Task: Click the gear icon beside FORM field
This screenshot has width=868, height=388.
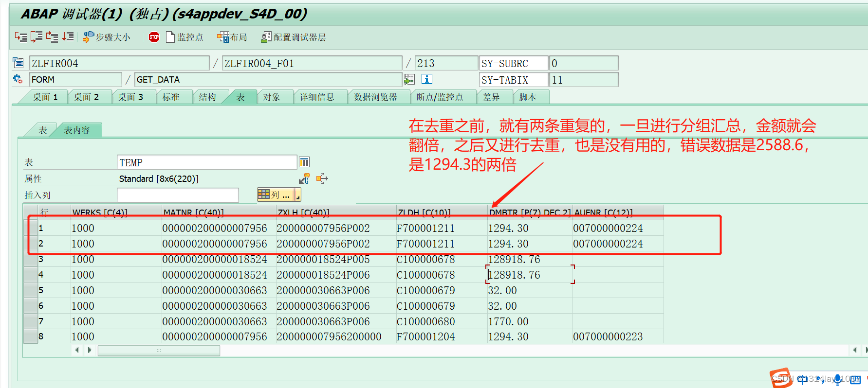Action: (18, 79)
